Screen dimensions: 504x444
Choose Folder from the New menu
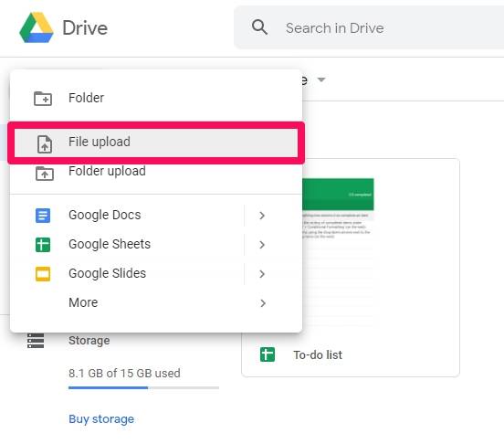[156, 98]
